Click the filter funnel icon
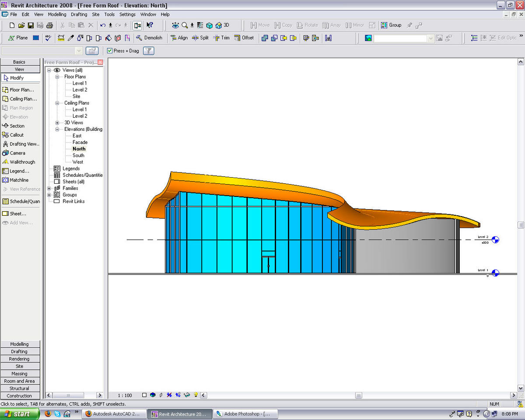Viewport: 525px width, 420px height. pos(149,51)
